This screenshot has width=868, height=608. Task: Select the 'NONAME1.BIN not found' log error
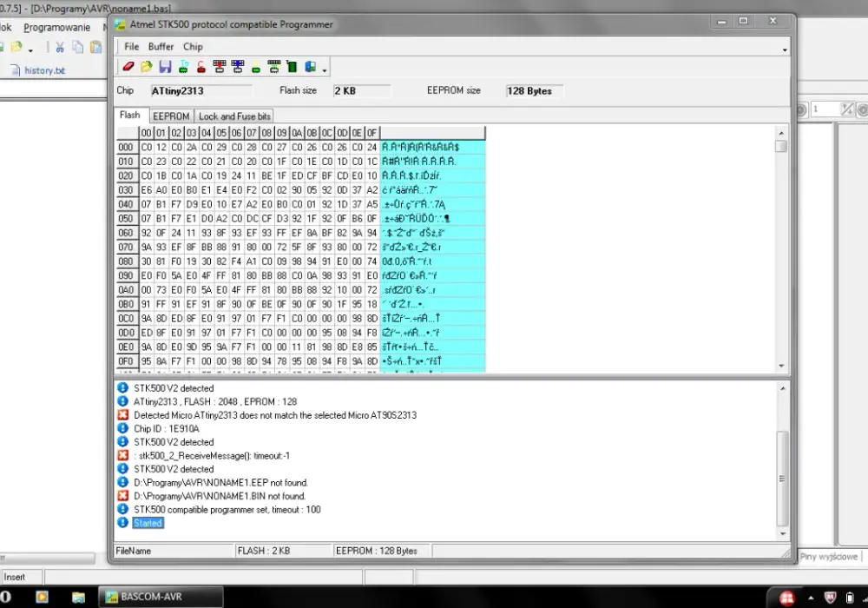(220, 496)
